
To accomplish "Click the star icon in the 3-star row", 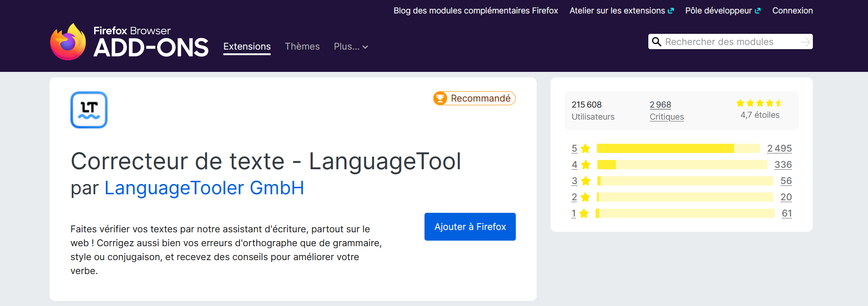I will [x=586, y=181].
